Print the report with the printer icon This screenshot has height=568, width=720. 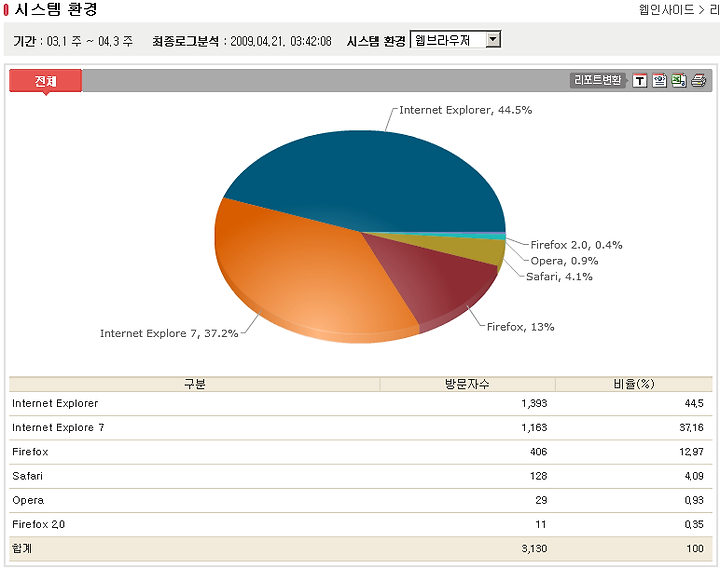pos(698,81)
